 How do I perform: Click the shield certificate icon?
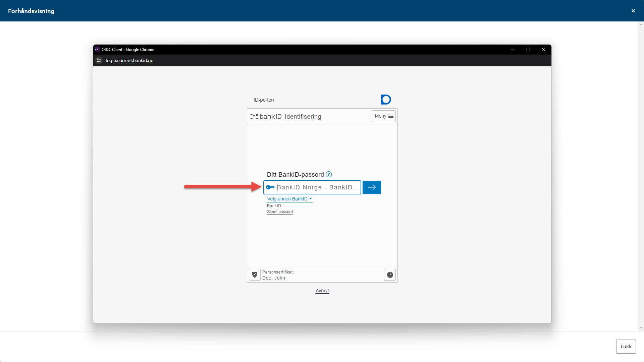pos(255,275)
